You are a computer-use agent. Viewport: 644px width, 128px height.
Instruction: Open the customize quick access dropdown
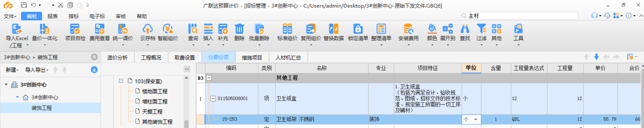pos(88,5)
